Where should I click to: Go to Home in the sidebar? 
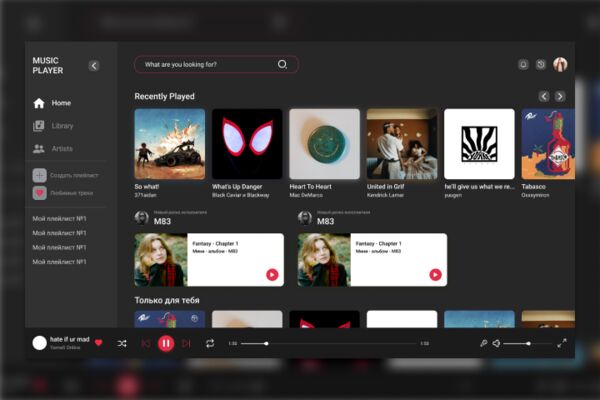point(52,103)
